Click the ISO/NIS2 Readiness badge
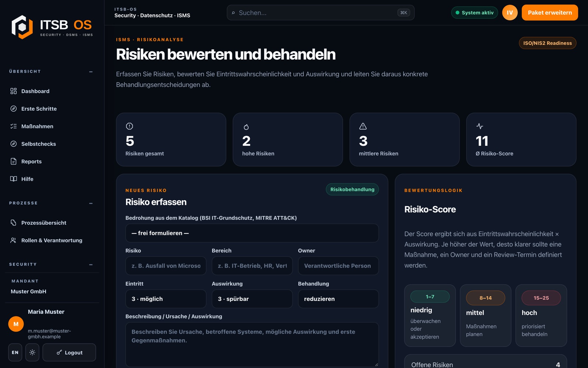This screenshot has height=368, width=588. (548, 43)
